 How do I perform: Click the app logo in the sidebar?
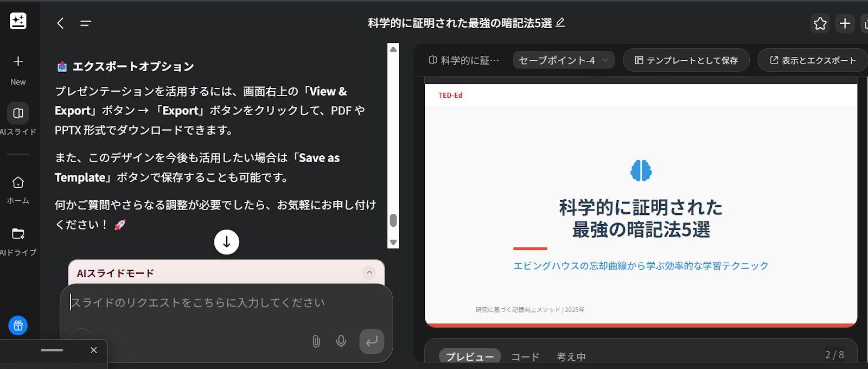tap(18, 21)
